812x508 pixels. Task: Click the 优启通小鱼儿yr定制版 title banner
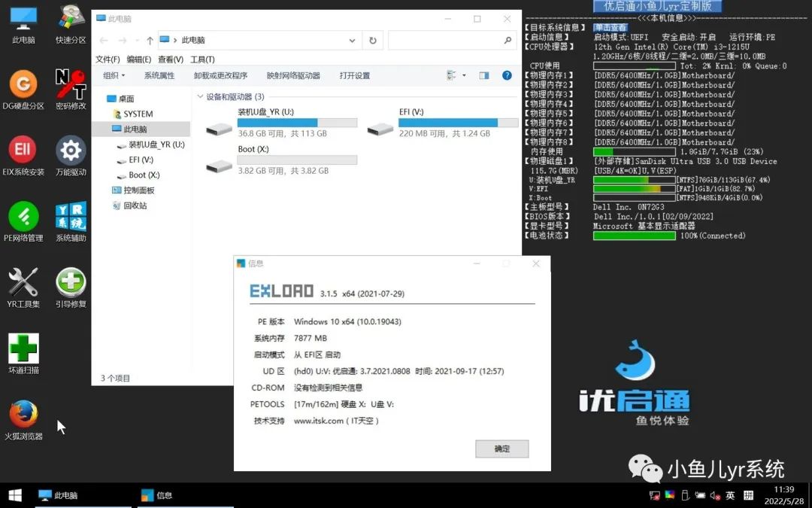coord(657,6)
